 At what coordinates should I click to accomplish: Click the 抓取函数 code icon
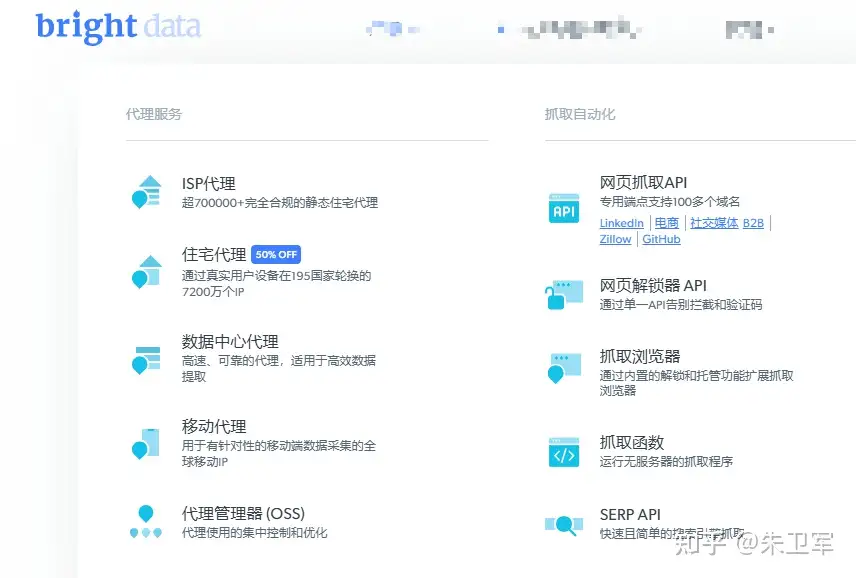564,452
